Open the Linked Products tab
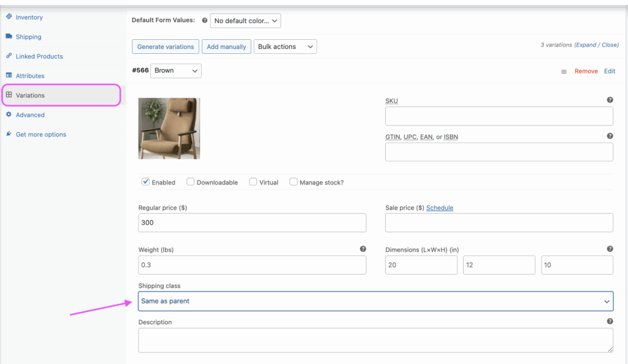 coord(39,56)
